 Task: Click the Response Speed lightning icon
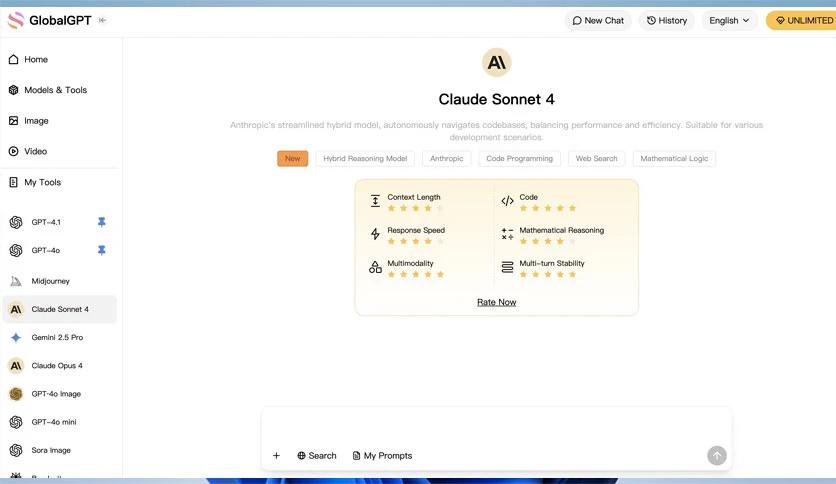pyautogui.click(x=375, y=234)
